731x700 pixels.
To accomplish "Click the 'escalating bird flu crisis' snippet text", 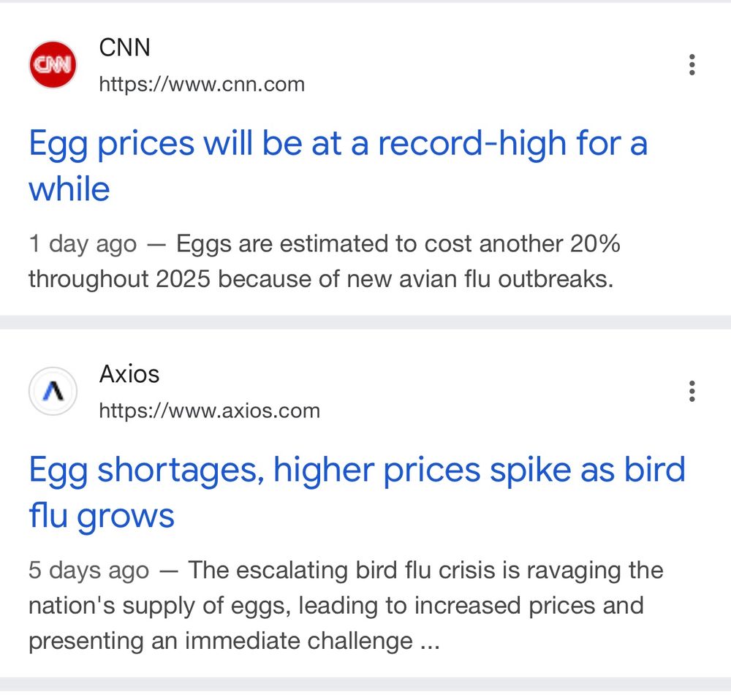I will (346, 605).
